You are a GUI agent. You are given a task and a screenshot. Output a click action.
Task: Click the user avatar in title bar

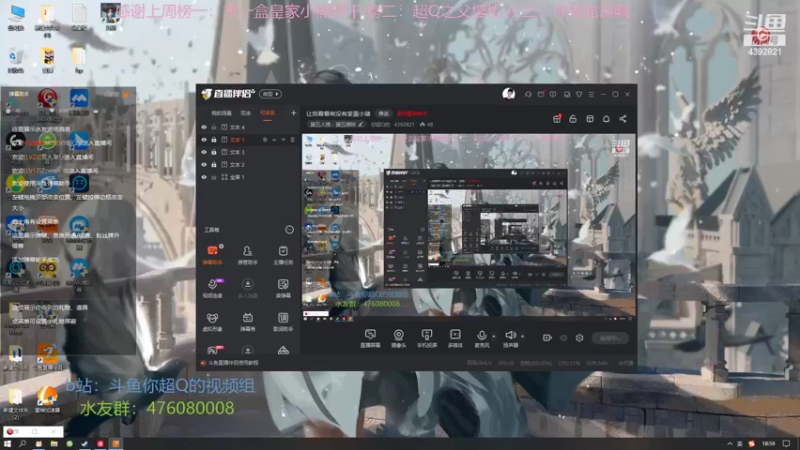click(508, 94)
